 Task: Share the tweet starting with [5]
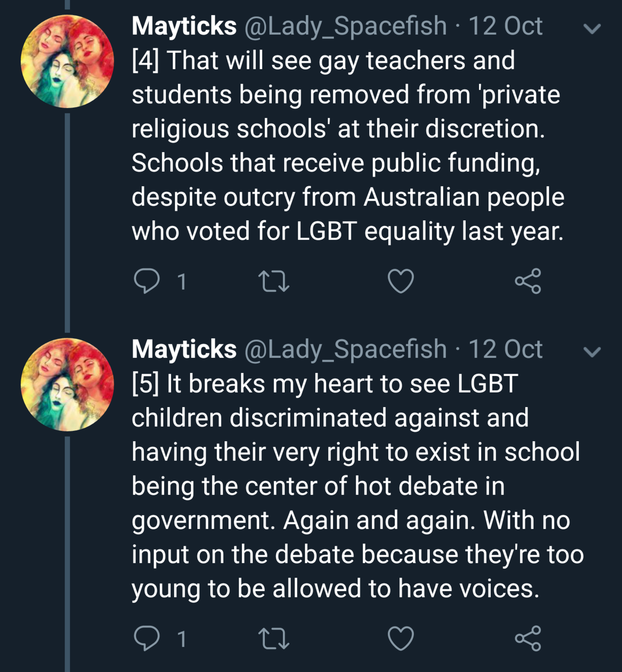click(528, 638)
